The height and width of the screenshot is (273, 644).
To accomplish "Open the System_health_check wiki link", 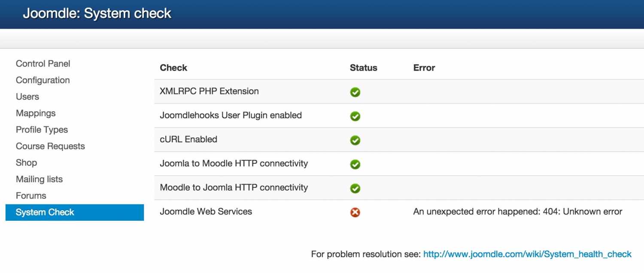I will coord(527,254).
